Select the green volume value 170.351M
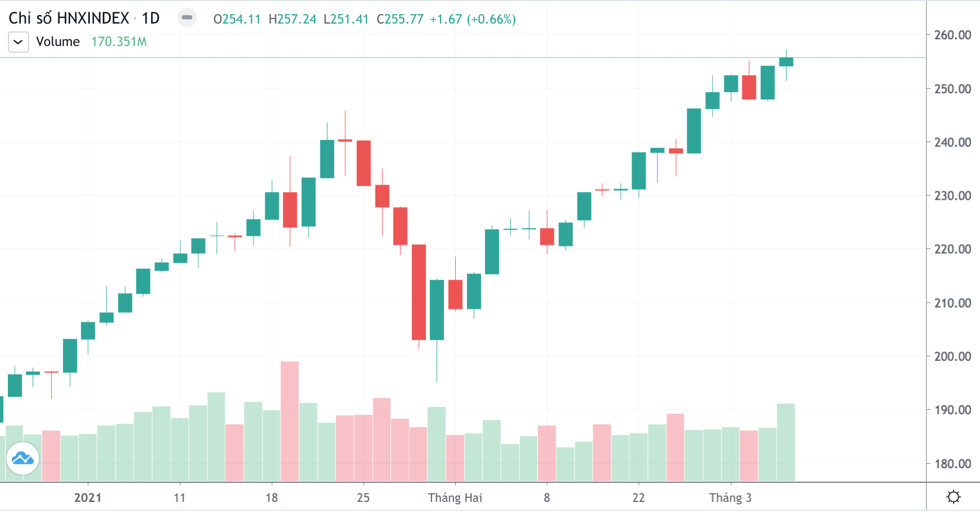The image size is (980, 512). tap(119, 42)
